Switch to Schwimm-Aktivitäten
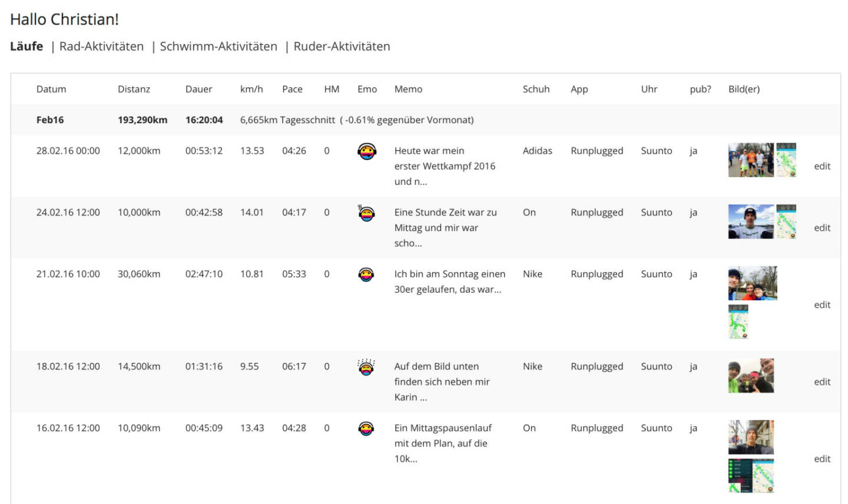This screenshot has height=504, width=848. tap(218, 47)
